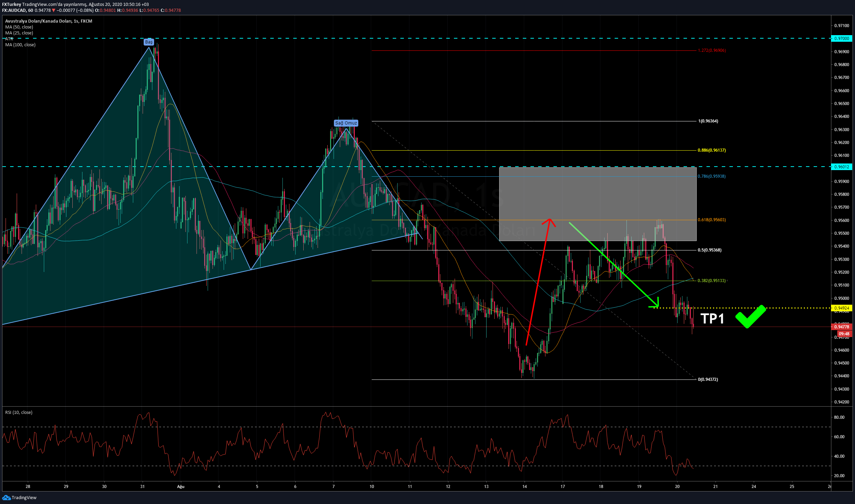Click the cyan 0.97000 price tag
Screen dimensions: 855x504
pyautogui.click(x=841, y=39)
